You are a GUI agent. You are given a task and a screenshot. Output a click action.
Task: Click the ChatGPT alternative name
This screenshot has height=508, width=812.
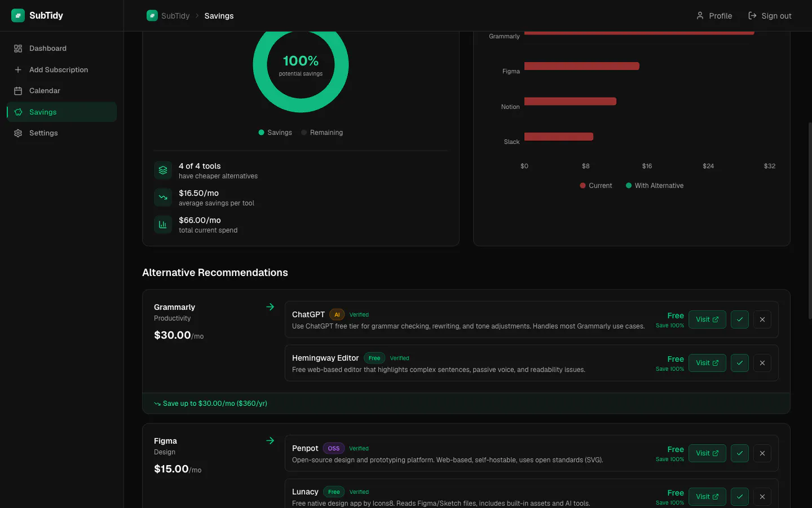pyautogui.click(x=308, y=314)
